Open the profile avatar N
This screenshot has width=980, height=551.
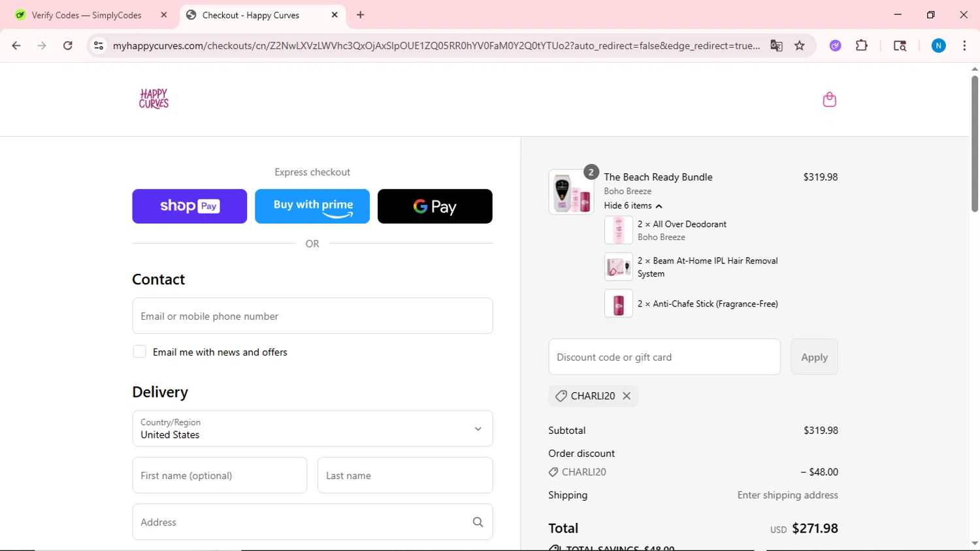pyautogui.click(x=938, y=46)
